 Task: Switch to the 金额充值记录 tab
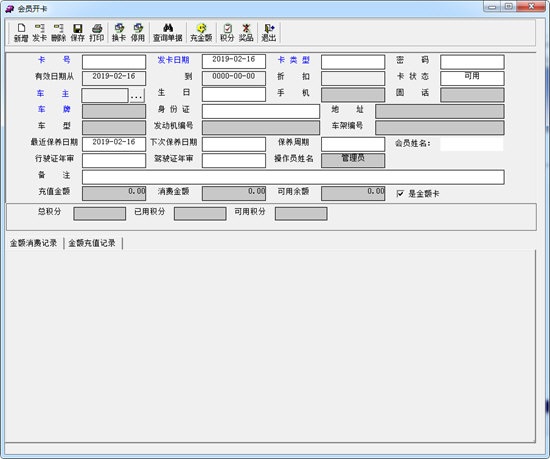pos(92,243)
